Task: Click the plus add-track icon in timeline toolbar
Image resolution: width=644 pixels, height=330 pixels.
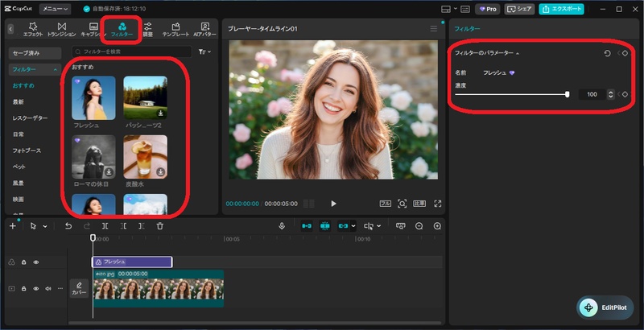Action: tap(13, 226)
